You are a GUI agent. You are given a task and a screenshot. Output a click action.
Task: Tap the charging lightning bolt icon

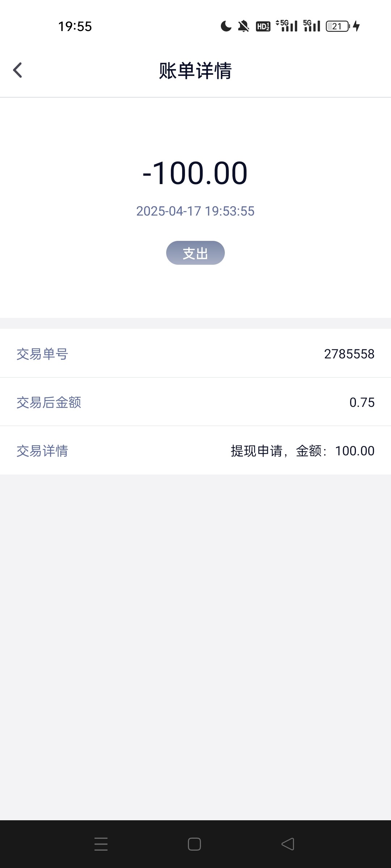coord(357,26)
